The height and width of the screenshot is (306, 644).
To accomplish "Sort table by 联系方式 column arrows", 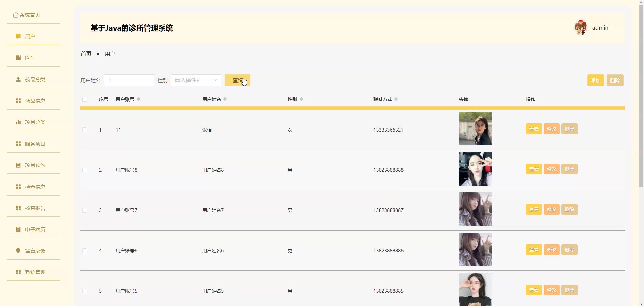I will pyautogui.click(x=396, y=99).
